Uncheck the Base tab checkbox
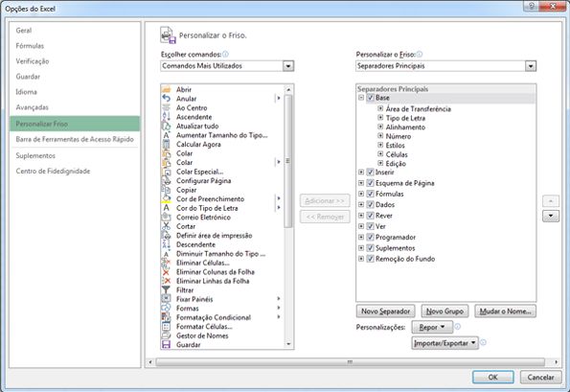This screenshot has height=392, width=570. tap(370, 98)
